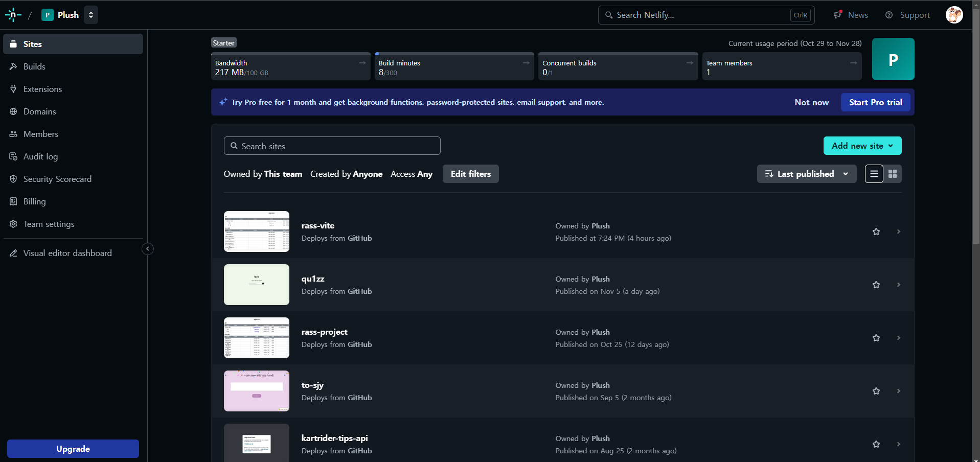Open the Build minutes usage card
This screenshot has width=980, height=462.
(454, 66)
